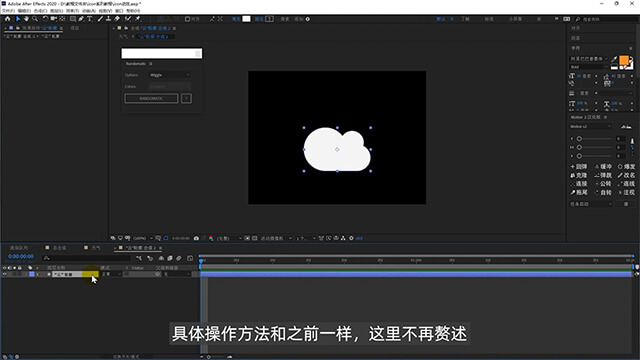Open layer 1 parent link dropdown
Image resolution: width=640 pixels, height=360 pixels.
point(176,274)
